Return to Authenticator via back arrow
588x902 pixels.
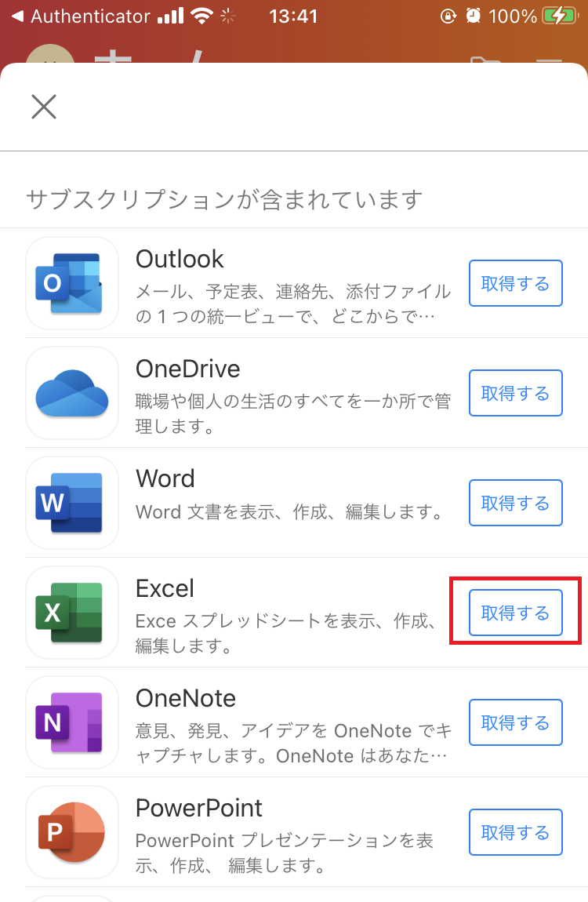tap(81, 16)
